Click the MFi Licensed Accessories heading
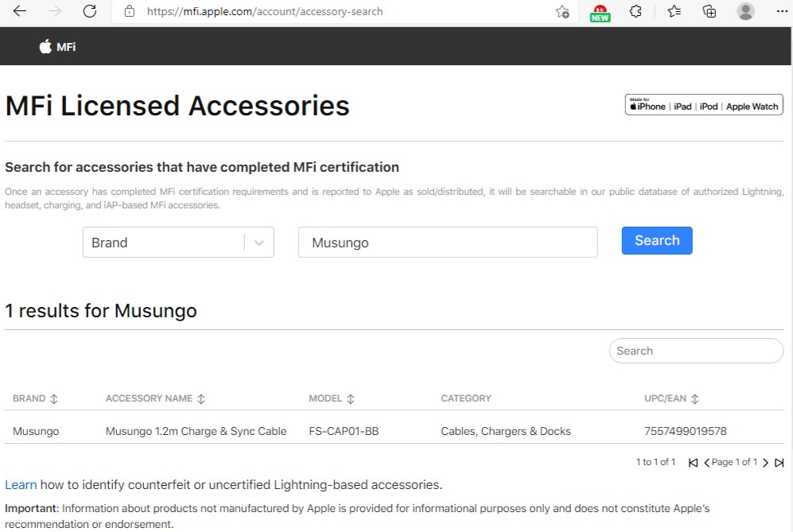This screenshot has width=793, height=532. pos(177,107)
